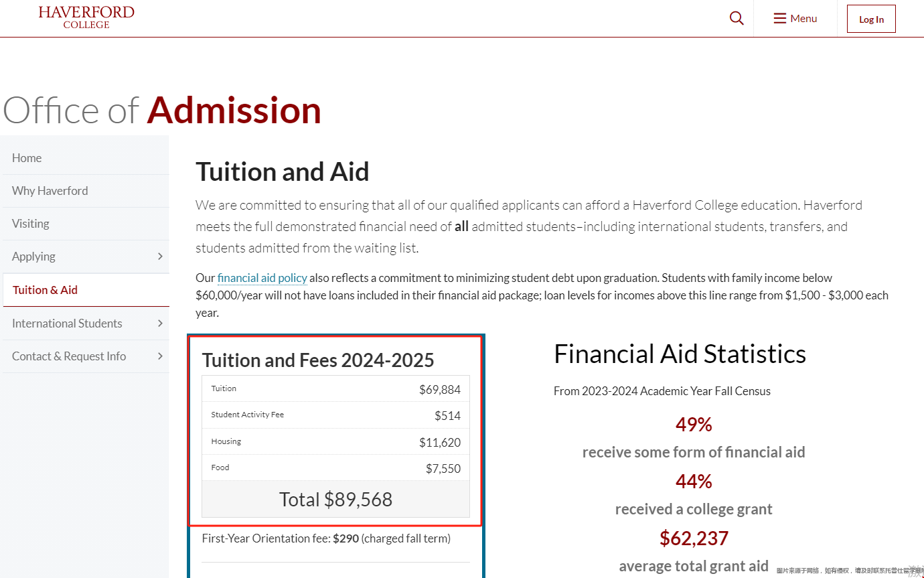Expand International Students chevron
The image size is (924, 578).
[x=160, y=323]
